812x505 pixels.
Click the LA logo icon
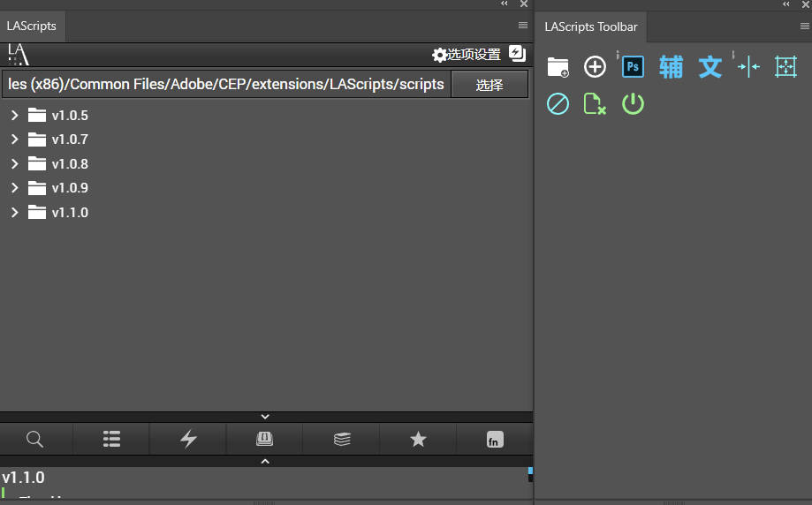point(19,55)
